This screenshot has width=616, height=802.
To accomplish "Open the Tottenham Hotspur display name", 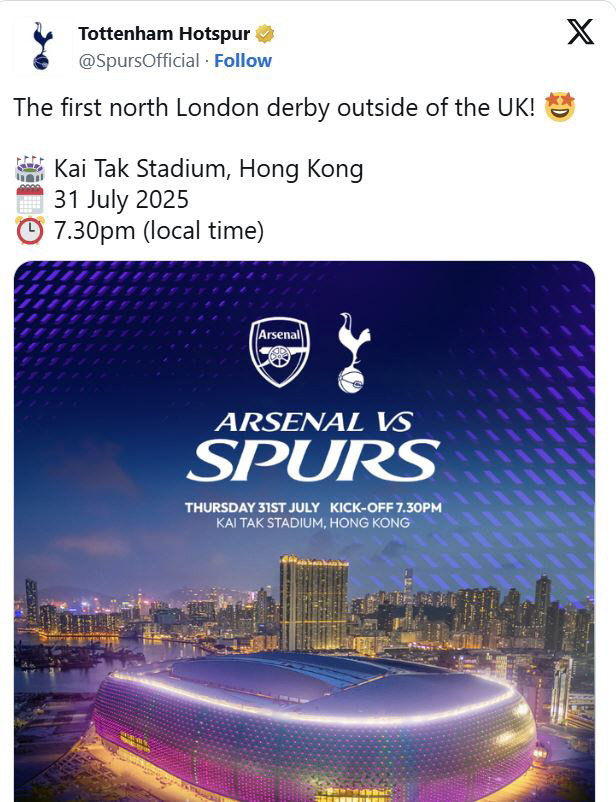I will click(x=164, y=34).
